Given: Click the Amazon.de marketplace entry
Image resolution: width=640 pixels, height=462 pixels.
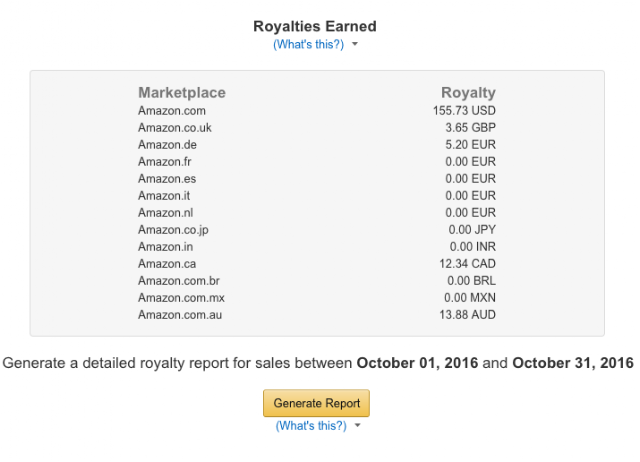Looking at the screenshot, I should (x=167, y=145).
